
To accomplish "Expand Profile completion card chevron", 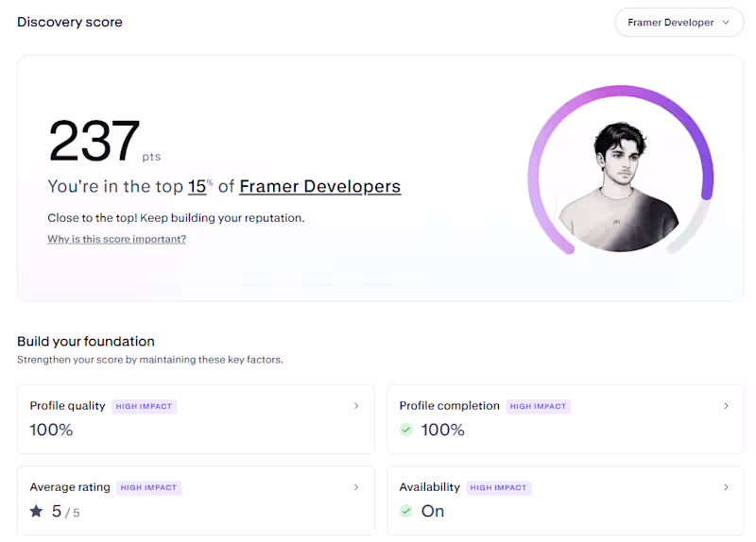I will [726, 406].
